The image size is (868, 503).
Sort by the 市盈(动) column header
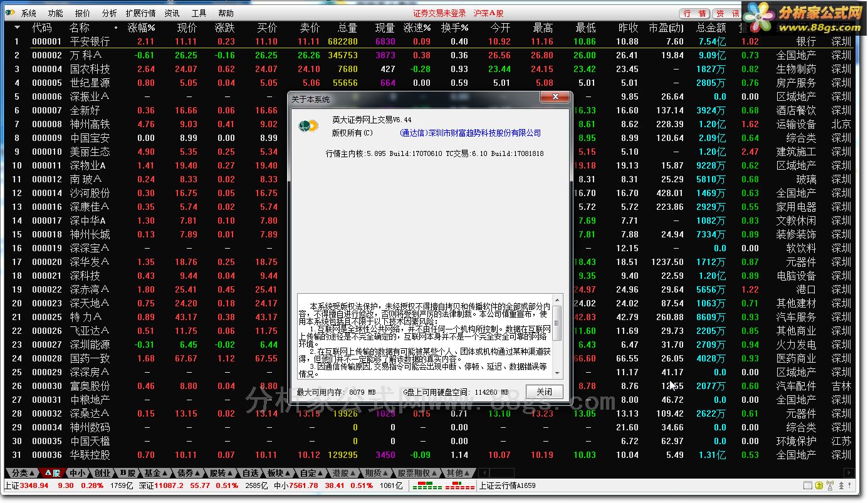click(666, 28)
